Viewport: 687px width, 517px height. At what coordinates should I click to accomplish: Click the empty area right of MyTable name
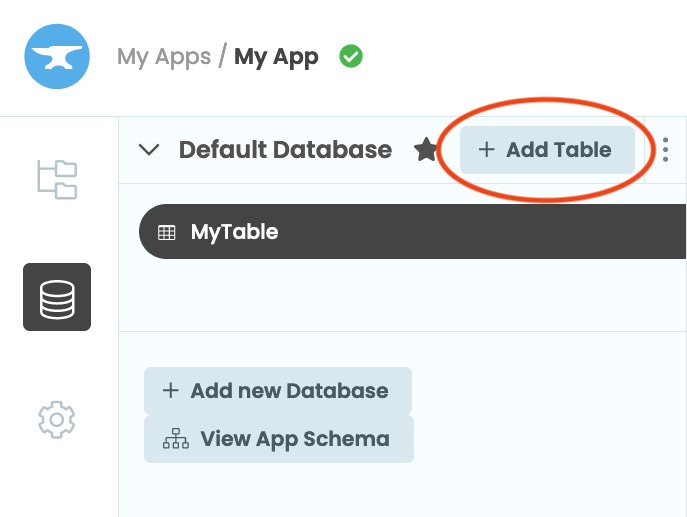480,232
